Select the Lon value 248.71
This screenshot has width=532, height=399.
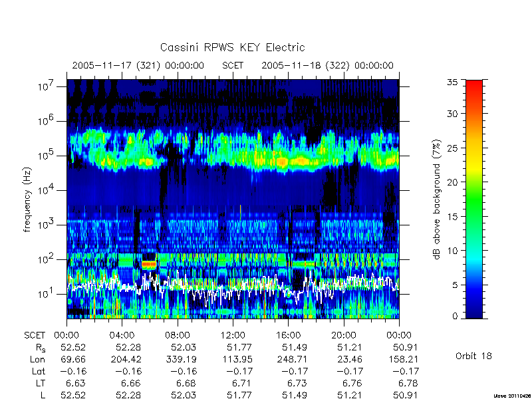(x=293, y=359)
